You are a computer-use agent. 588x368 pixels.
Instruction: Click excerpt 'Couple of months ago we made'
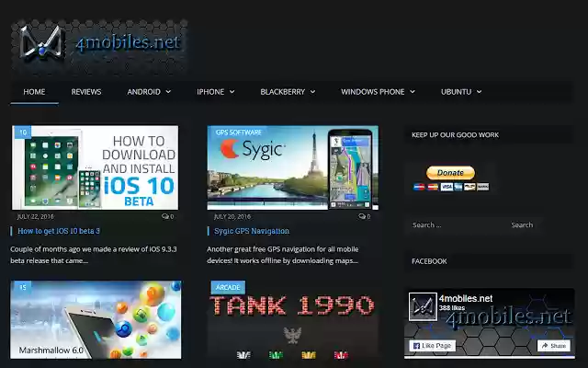coord(94,255)
